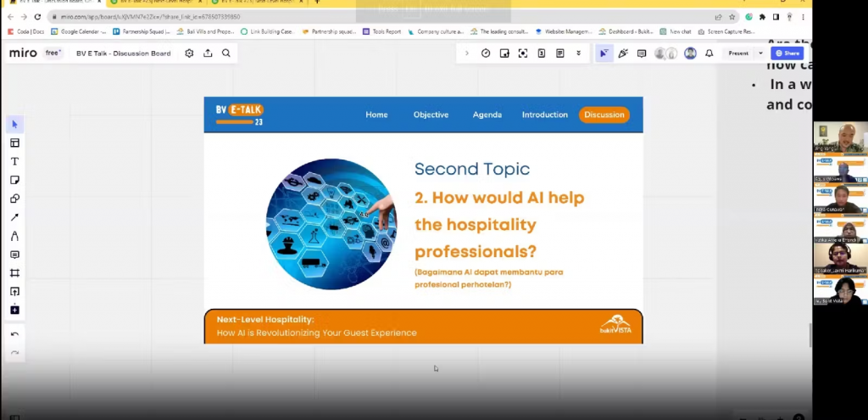This screenshot has height=420, width=868.
Task: Click the Home tab in the slide
Action: point(376,115)
